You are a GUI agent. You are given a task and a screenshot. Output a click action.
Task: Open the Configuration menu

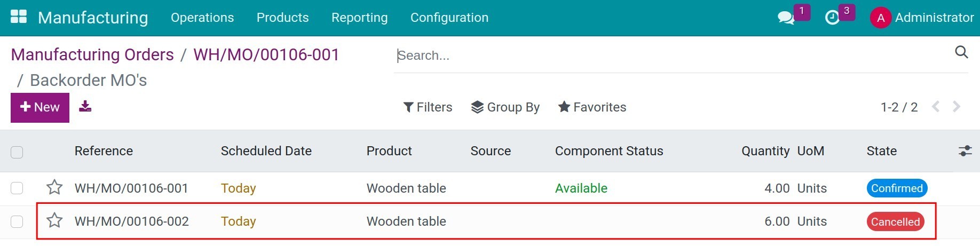tap(449, 18)
